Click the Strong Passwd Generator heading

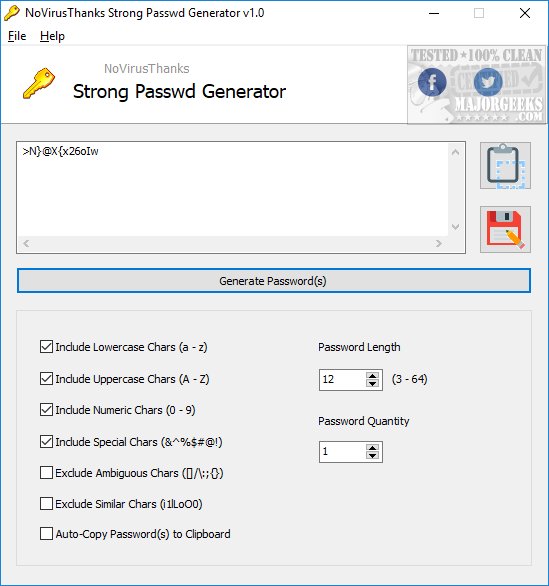(179, 92)
